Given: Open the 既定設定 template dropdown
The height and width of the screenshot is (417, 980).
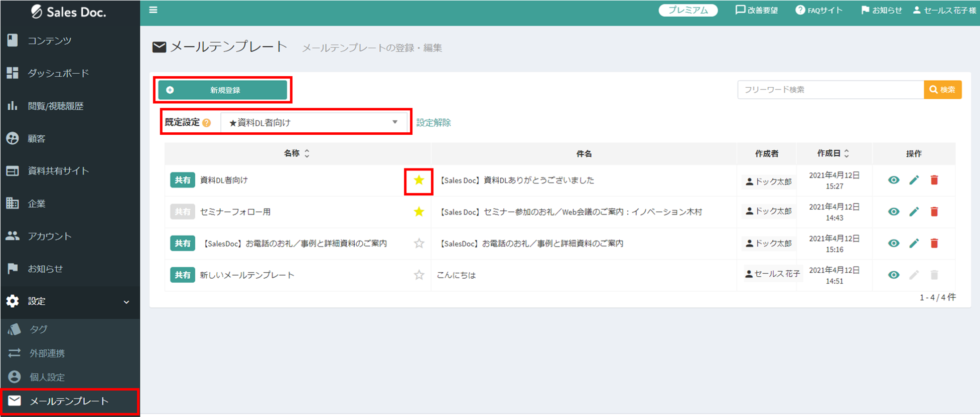Looking at the screenshot, I should point(314,122).
